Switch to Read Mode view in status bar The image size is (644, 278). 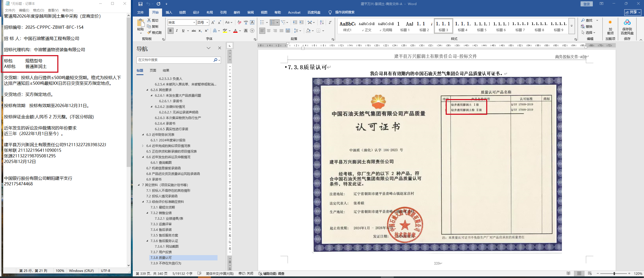click(568, 273)
